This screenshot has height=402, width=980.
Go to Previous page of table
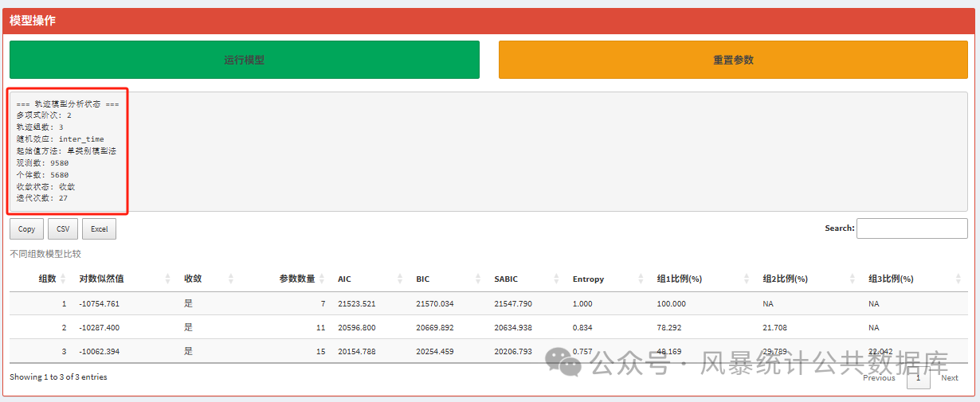coord(879,378)
